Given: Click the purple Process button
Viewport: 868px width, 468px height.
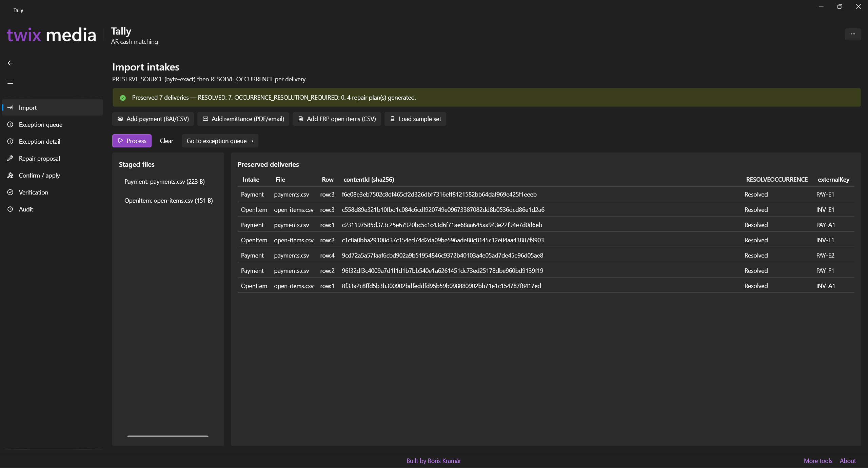Looking at the screenshot, I should coord(132,141).
